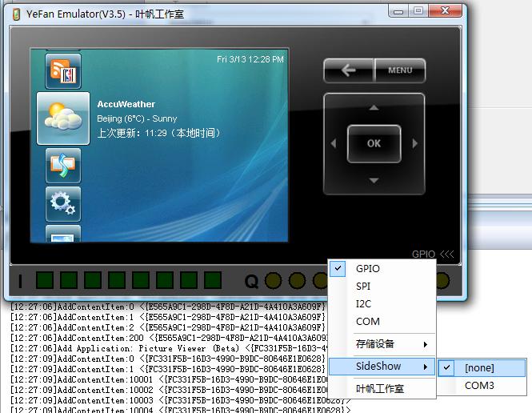The width and height of the screenshot is (532, 413).
Task: Select the checked [none] SideShow option
Action: (x=482, y=368)
